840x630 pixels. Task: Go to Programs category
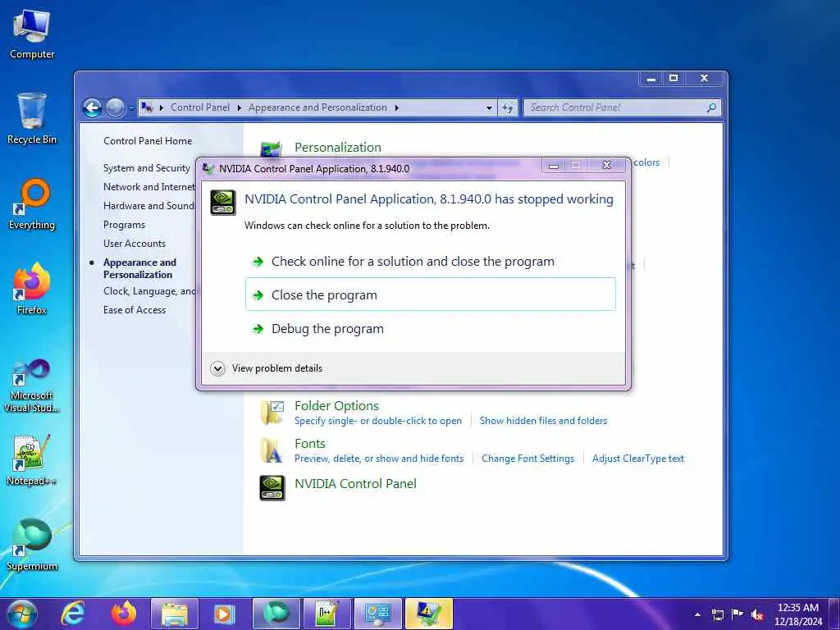pos(125,225)
